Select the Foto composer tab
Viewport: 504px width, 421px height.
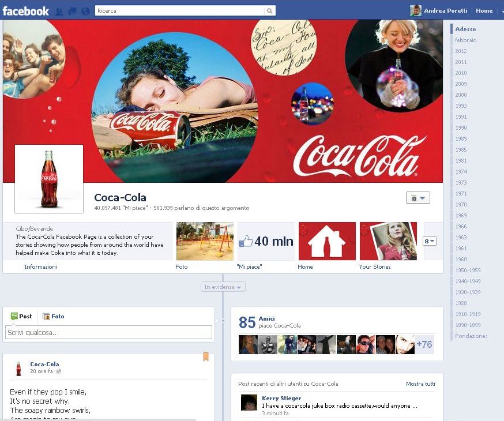tap(54, 316)
